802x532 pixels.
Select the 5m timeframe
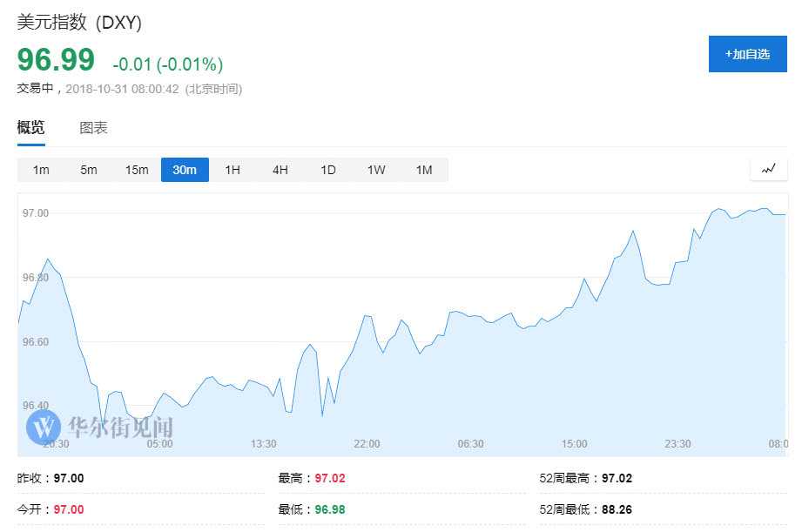pyautogui.click(x=89, y=170)
